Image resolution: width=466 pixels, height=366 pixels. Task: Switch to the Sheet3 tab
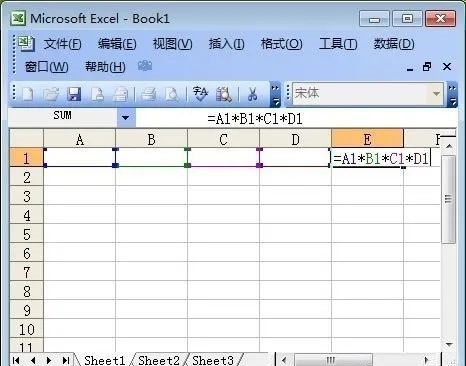(x=213, y=360)
